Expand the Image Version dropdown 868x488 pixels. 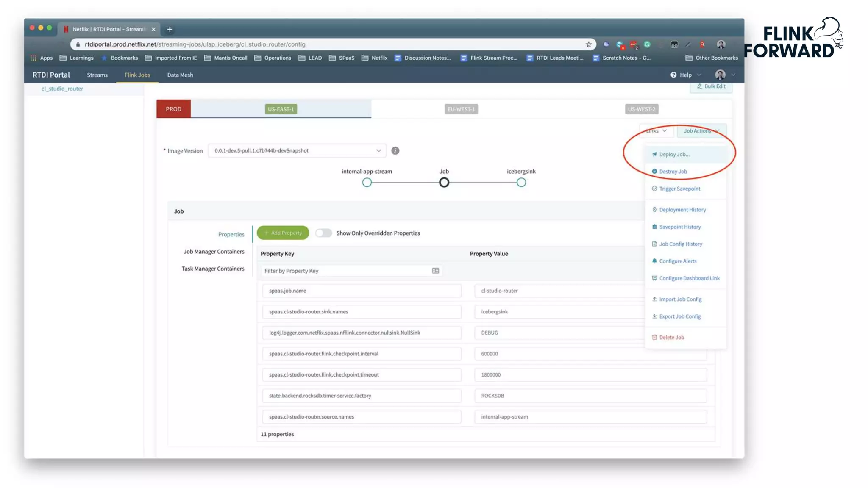click(x=378, y=151)
